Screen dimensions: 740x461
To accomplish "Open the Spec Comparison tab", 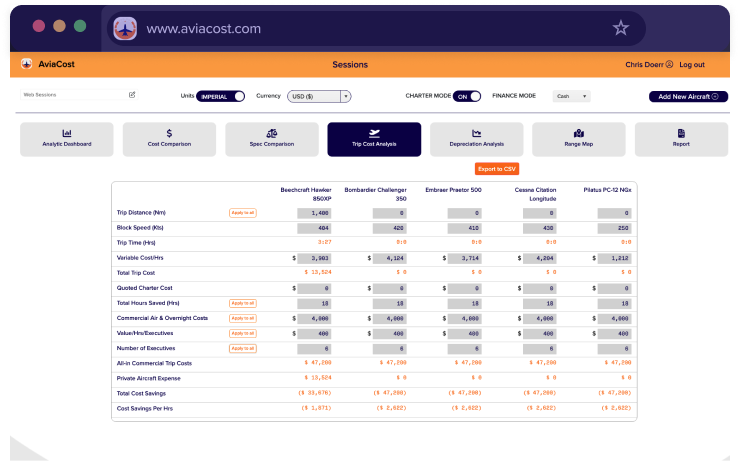I will (x=272, y=139).
